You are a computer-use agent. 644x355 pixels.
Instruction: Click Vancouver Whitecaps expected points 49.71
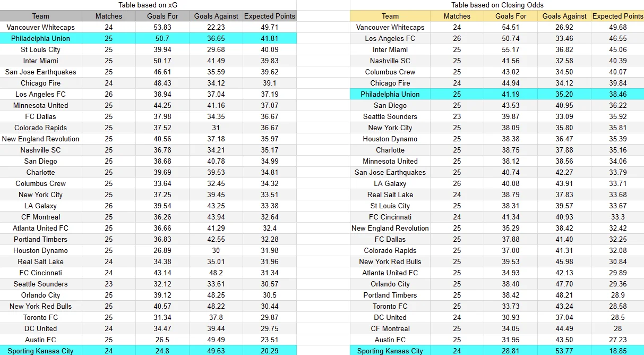click(270, 27)
